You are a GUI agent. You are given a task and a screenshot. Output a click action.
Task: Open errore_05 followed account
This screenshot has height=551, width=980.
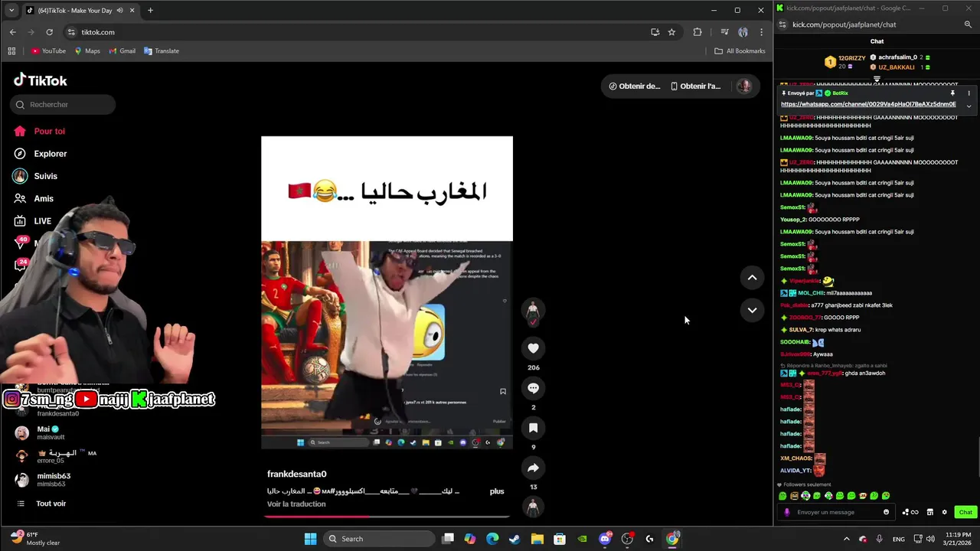click(55, 457)
